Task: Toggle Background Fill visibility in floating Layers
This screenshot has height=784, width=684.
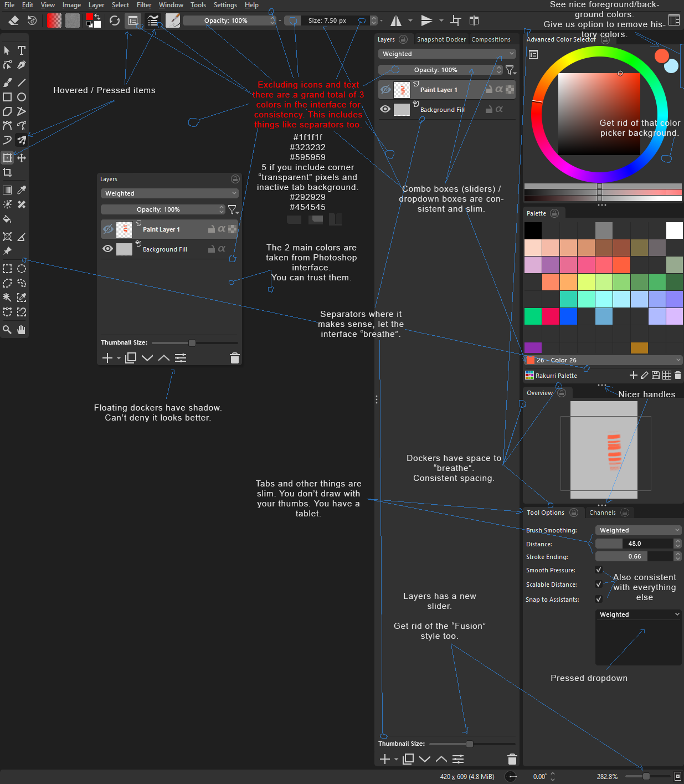Action: [108, 249]
